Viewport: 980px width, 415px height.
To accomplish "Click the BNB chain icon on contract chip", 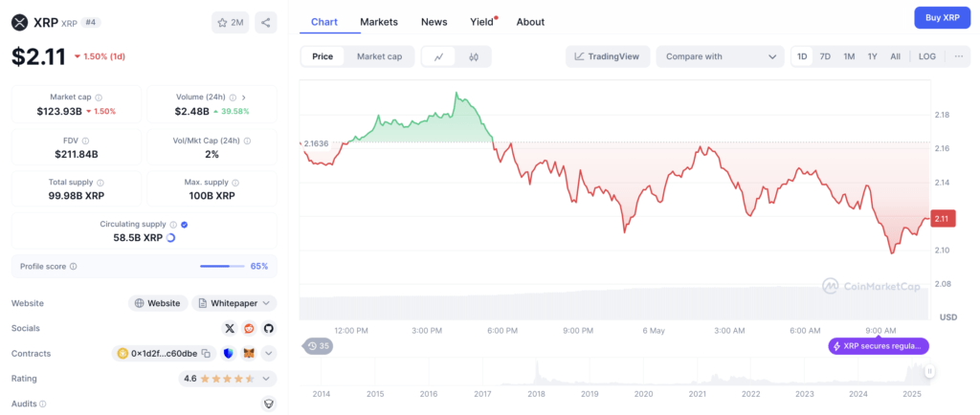I will 123,354.
